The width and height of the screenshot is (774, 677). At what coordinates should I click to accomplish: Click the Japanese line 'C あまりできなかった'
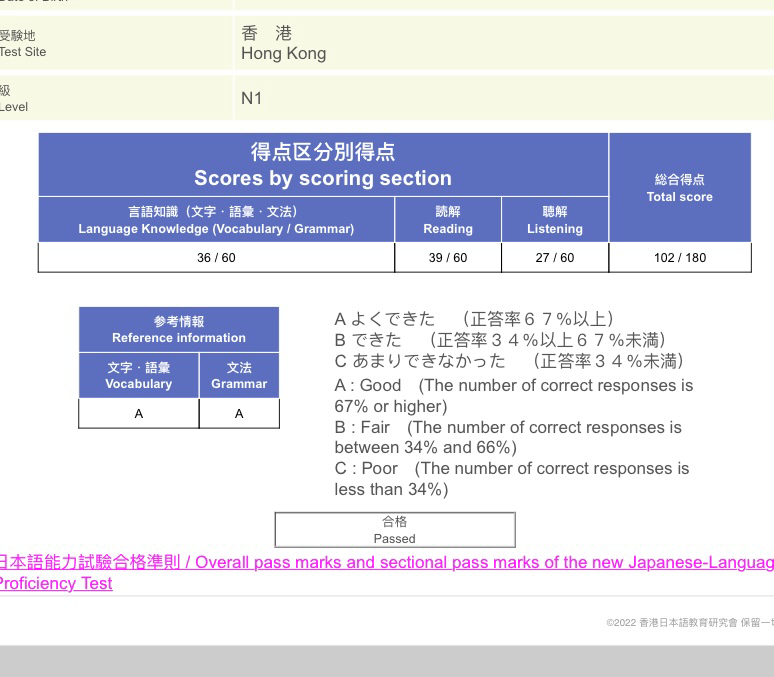coord(509,361)
